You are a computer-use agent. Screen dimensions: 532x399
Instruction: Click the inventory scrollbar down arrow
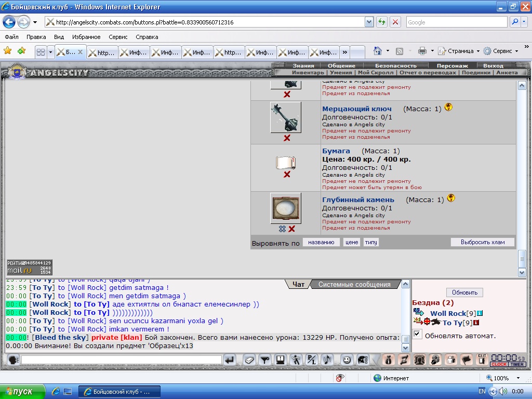click(x=522, y=272)
